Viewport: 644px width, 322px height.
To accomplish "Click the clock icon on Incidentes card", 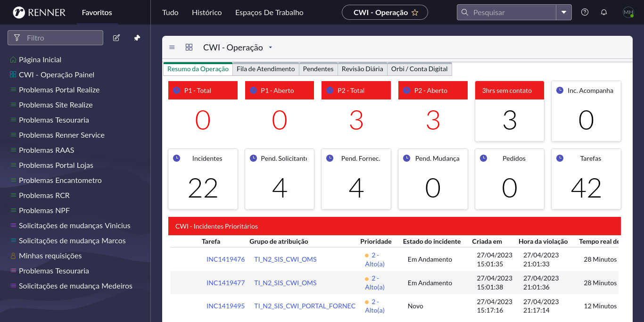I will point(176,158).
